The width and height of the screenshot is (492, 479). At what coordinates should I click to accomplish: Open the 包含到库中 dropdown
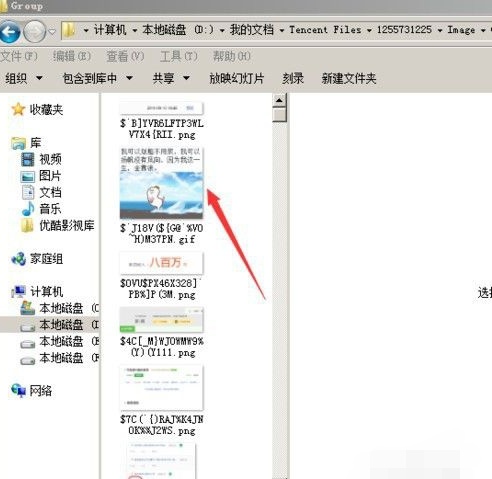click(98, 78)
